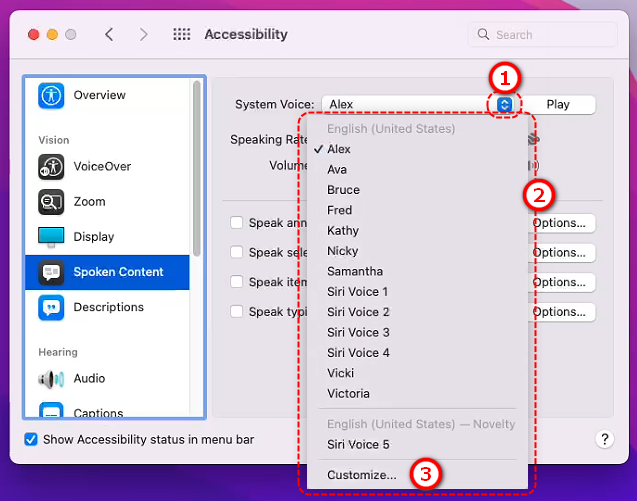
Task: Enable Speak typing feedback checkbox
Action: (x=236, y=312)
